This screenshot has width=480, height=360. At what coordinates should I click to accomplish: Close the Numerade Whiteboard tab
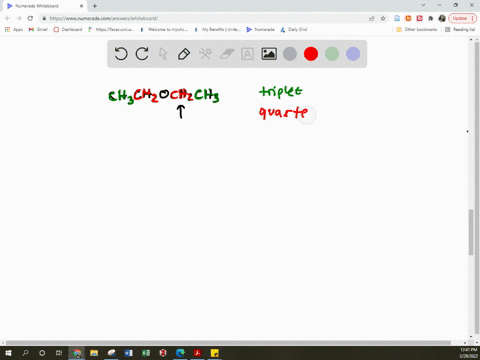tap(81, 6)
